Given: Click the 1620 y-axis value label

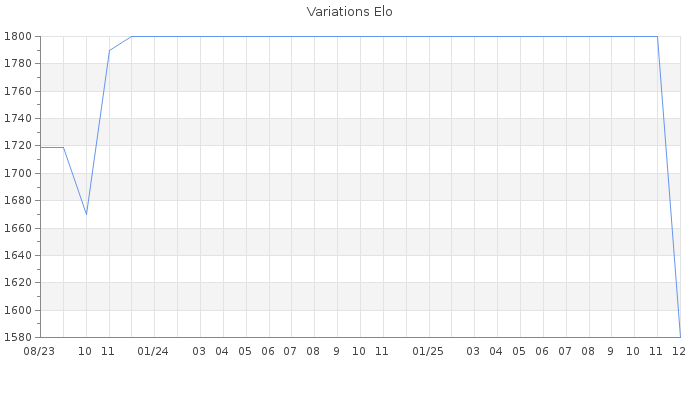Looking at the screenshot, I should [19, 283].
